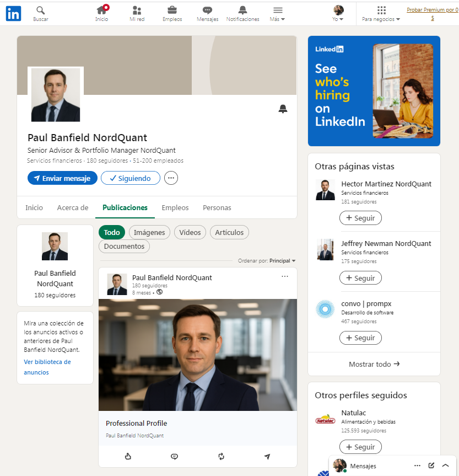
Task: Switch to the Inicio page tab
Action: coord(34,207)
